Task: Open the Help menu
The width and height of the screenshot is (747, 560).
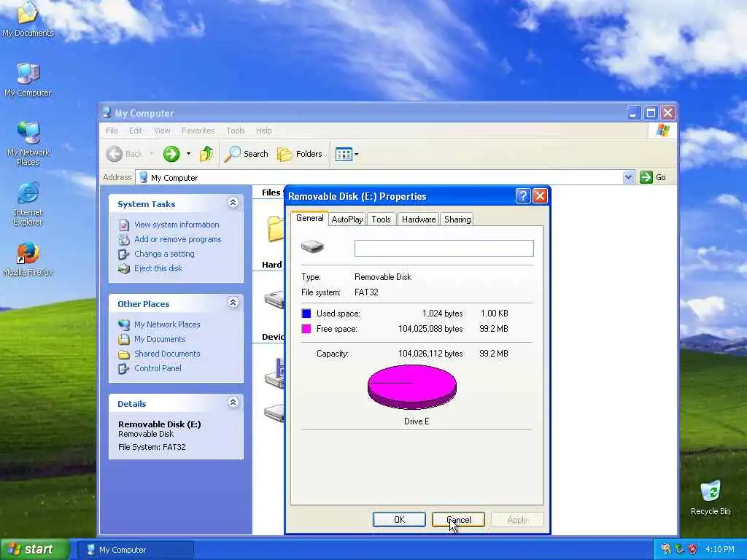Action: coord(263,131)
